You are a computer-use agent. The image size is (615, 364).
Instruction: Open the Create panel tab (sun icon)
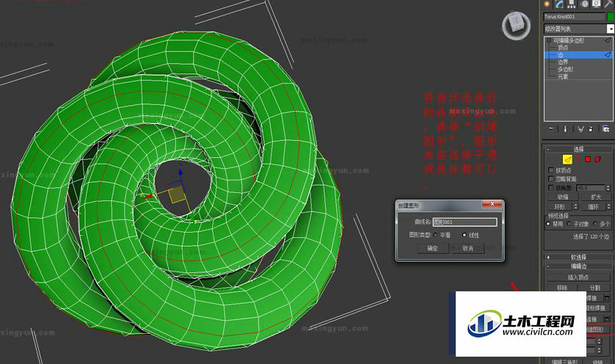click(x=547, y=4)
